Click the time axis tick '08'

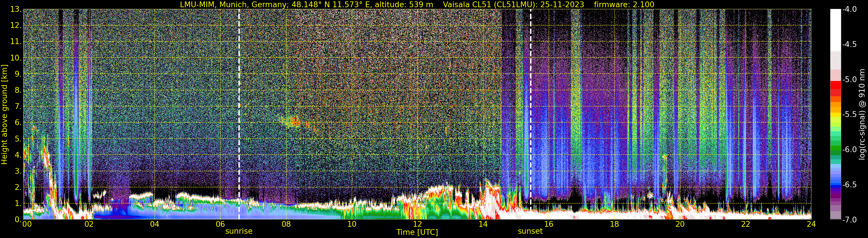click(x=286, y=224)
